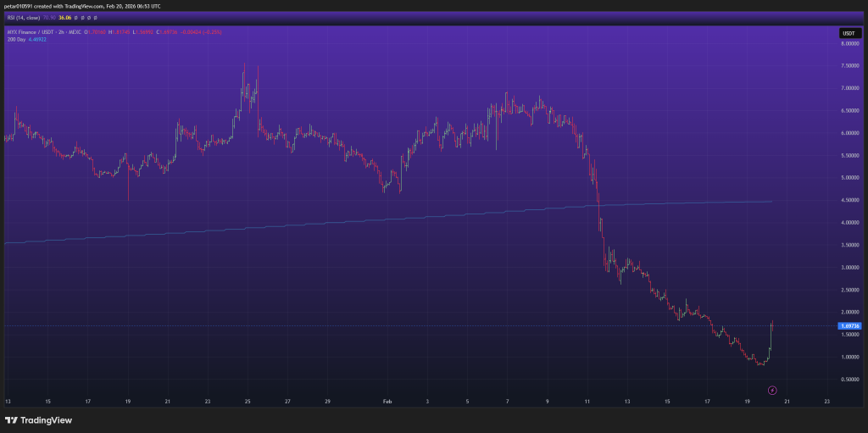This screenshot has height=433, width=868.
Task: Click the 200 Day value 4.46922
Action: [36, 38]
